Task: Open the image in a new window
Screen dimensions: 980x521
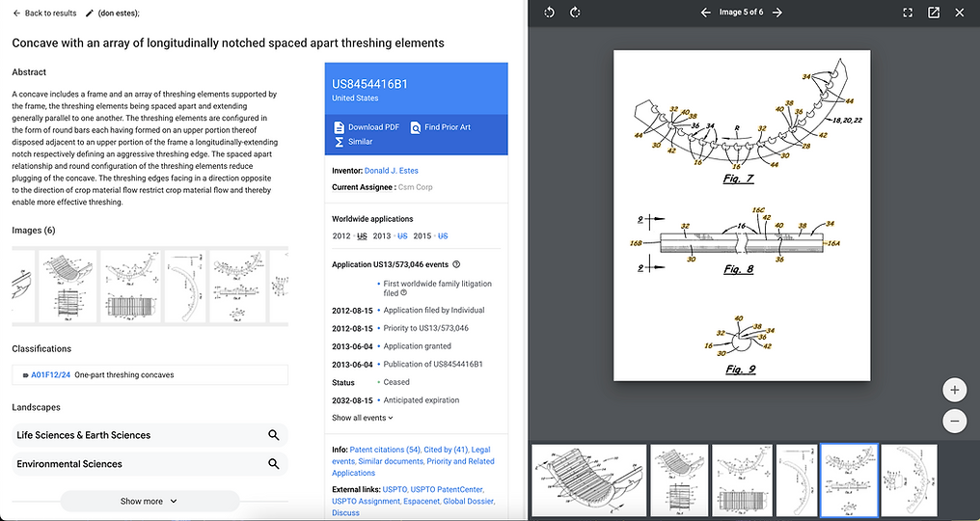Action: coord(934,13)
